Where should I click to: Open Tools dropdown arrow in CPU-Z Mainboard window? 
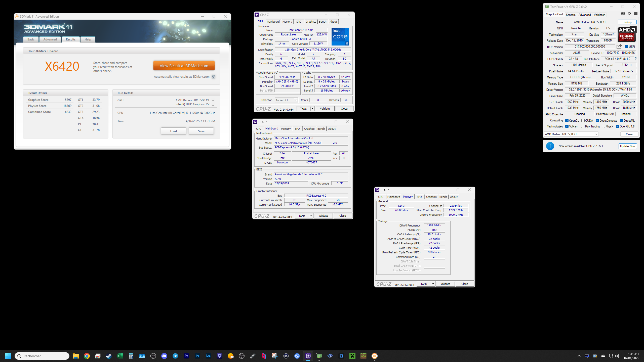pos(311,216)
